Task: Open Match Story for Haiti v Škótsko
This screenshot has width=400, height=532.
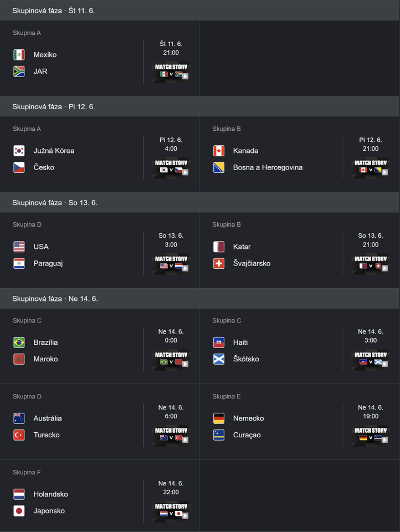Action: point(371,359)
